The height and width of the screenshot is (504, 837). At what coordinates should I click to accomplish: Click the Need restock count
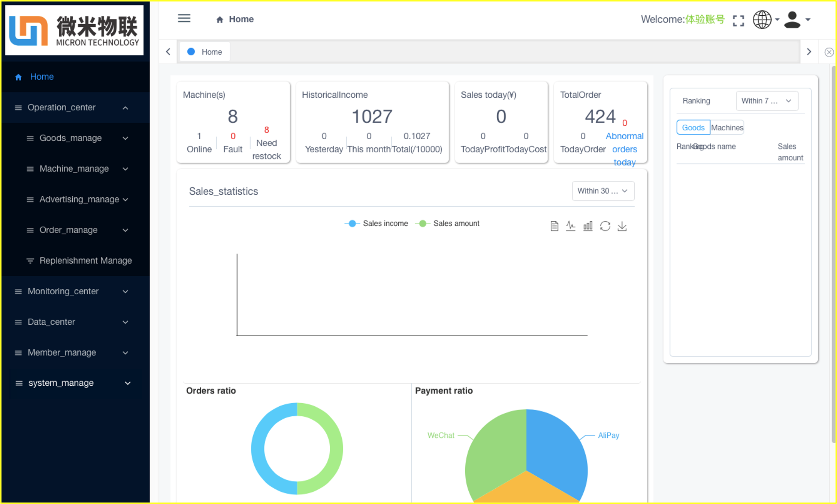266,130
